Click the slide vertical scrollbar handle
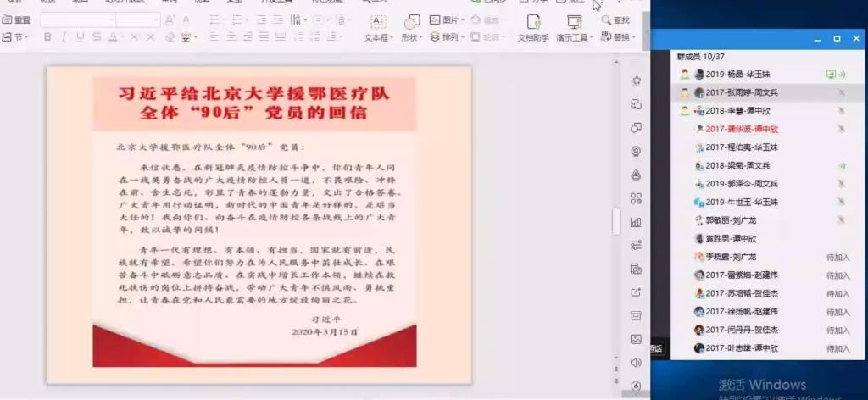The height and width of the screenshot is (400, 868). coord(615,221)
